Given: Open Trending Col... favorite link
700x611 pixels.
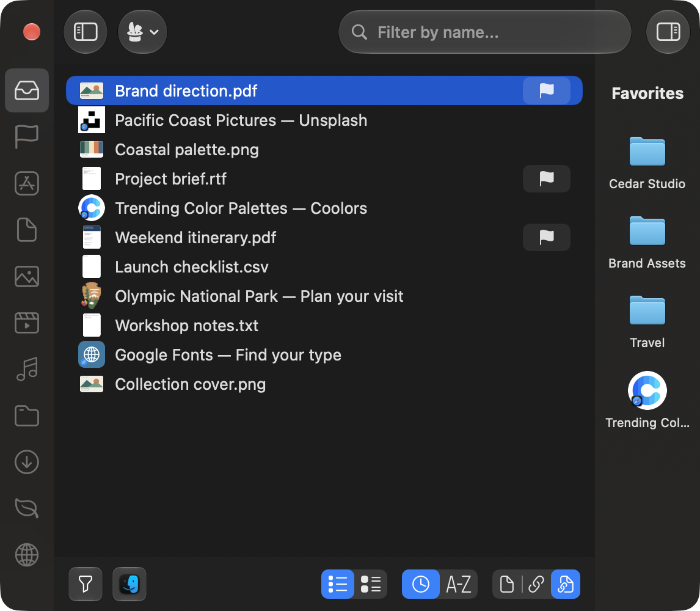Looking at the screenshot, I should point(647,400).
